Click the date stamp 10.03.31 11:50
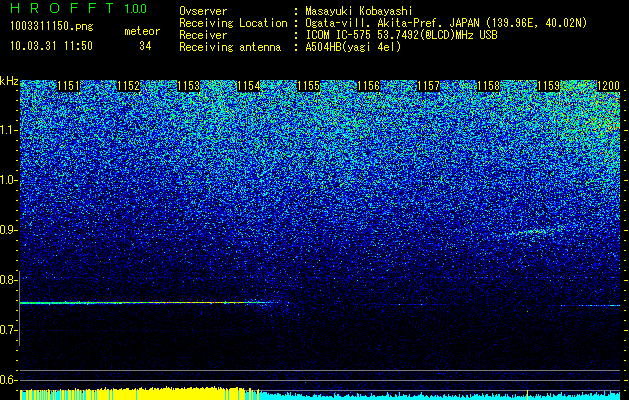 pyautogui.click(x=51, y=46)
